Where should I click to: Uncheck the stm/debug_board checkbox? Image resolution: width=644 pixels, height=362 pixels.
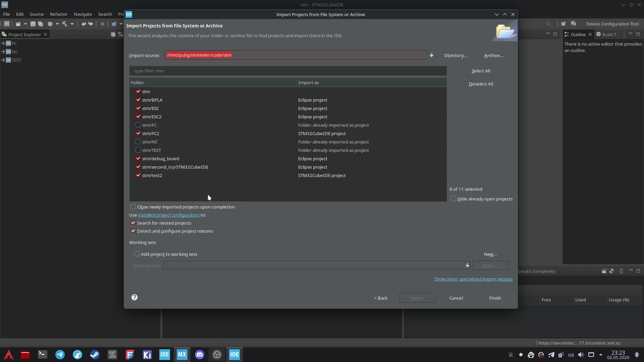(138, 158)
